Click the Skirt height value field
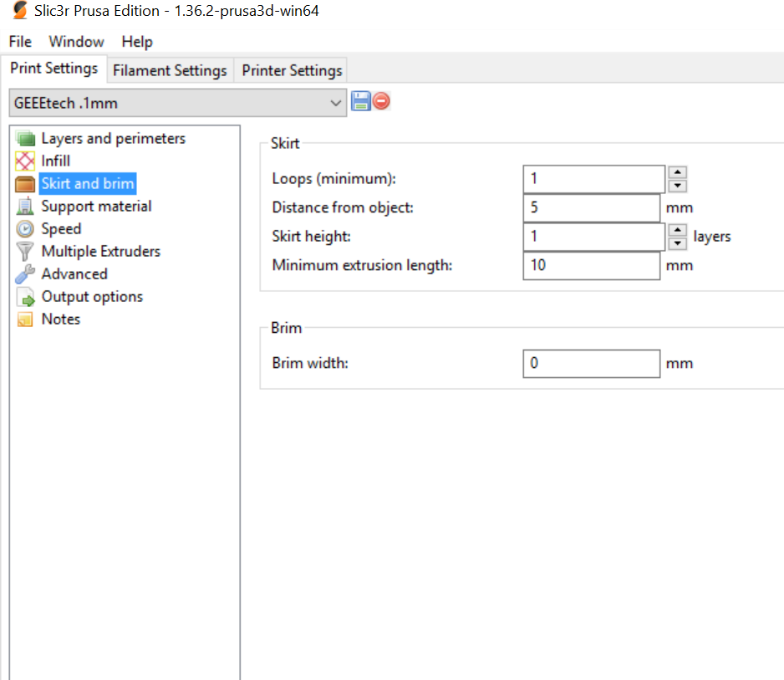784x680 pixels. point(594,237)
